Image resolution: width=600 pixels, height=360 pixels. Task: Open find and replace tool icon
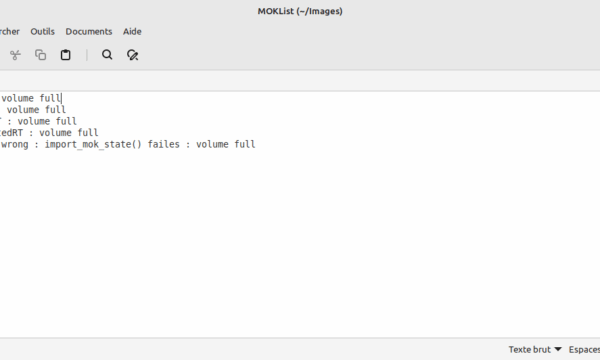(132, 55)
